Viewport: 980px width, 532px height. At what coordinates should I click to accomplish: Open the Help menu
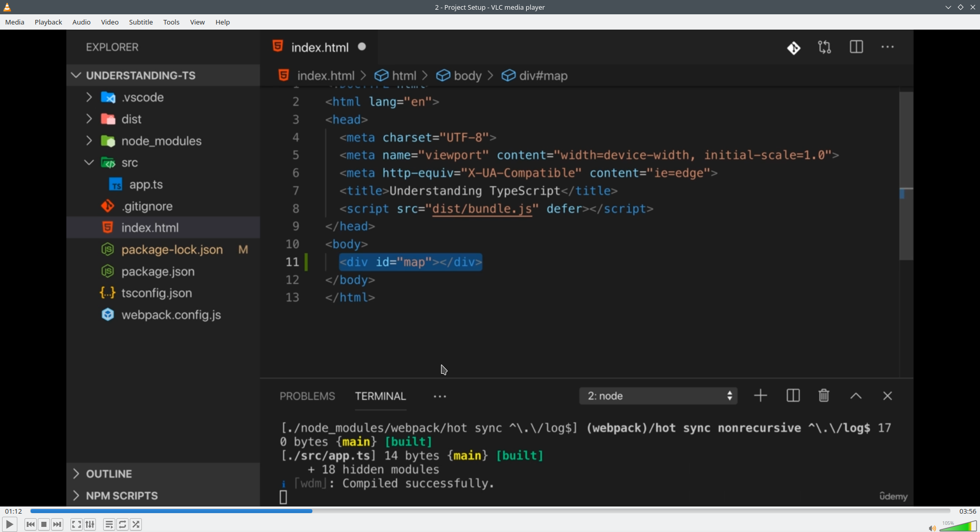(223, 22)
